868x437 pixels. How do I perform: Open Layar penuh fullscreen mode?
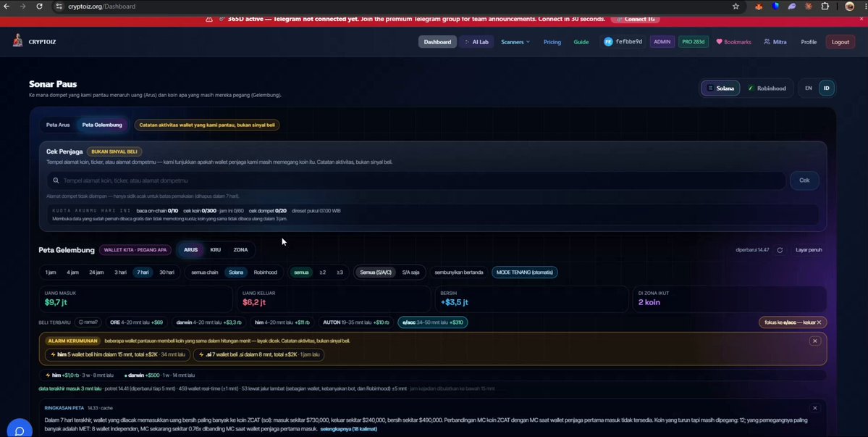[x=809, y=250]
